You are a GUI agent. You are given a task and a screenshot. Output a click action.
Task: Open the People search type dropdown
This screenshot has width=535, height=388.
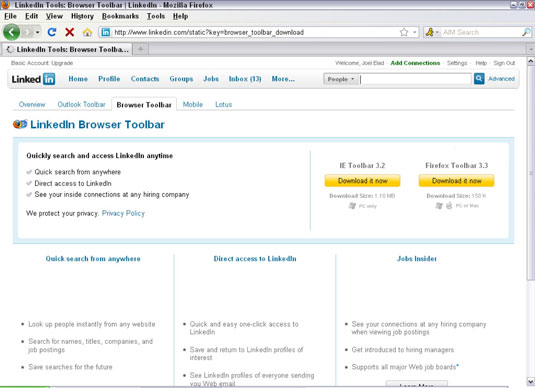[341, 79]
